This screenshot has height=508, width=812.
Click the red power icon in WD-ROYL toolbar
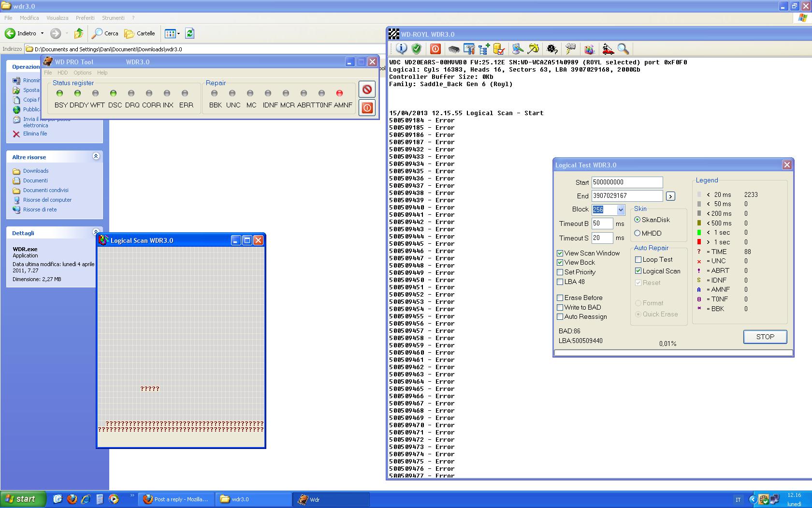pos(435,49)
